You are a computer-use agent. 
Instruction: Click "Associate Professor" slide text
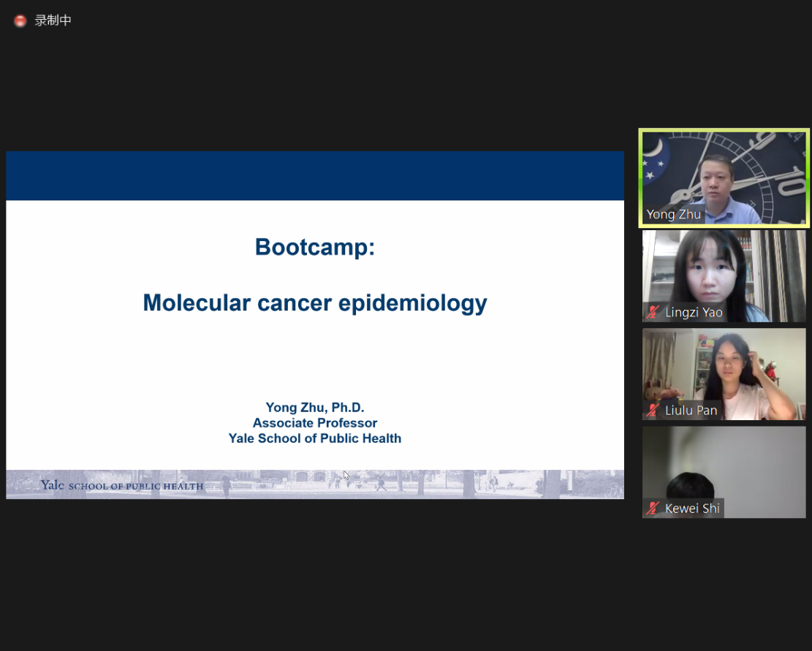point(315,423)
